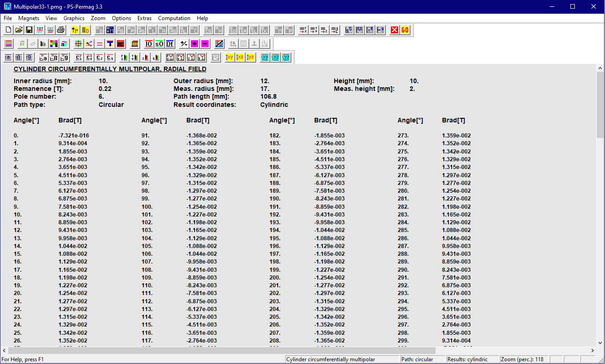Click the new document icon
605x364 pixels.
[x=8, y=30]
